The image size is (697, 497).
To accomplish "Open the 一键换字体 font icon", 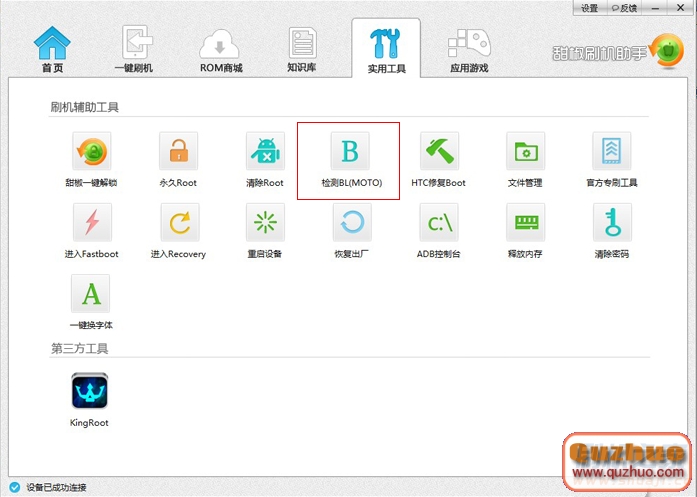I will tap(91, 293).
